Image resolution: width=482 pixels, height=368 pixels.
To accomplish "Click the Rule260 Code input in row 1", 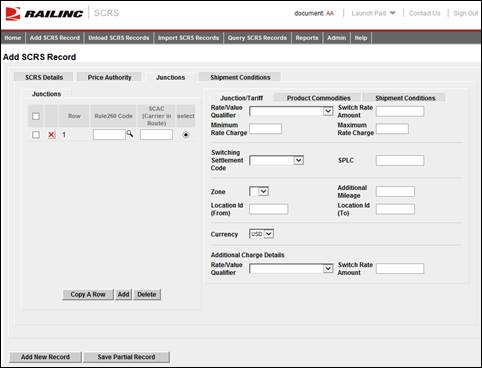I will pyautogui.click(x=109, y=135).
